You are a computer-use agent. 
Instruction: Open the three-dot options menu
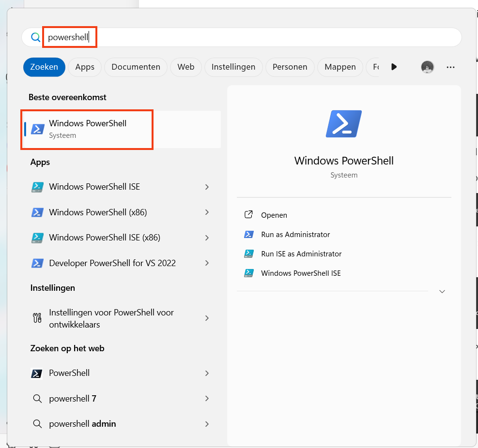click(450, 67)
